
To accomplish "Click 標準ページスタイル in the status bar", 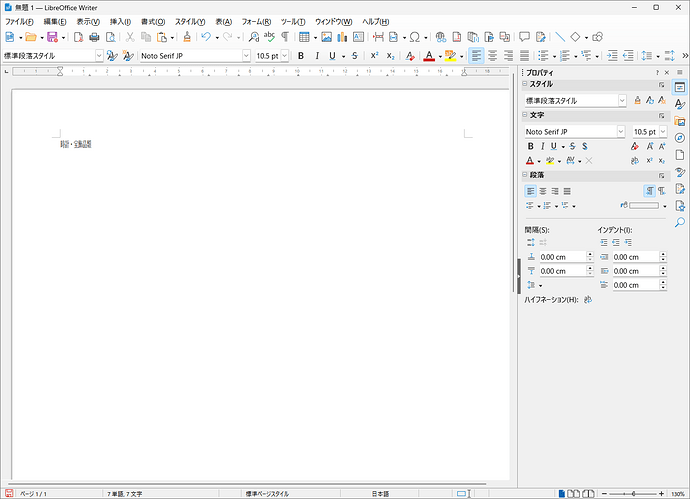I will tap(267, 494).
